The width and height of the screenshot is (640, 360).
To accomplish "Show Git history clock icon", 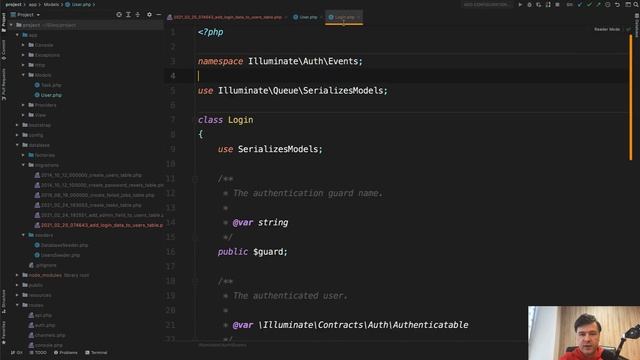I will [608, 4].
